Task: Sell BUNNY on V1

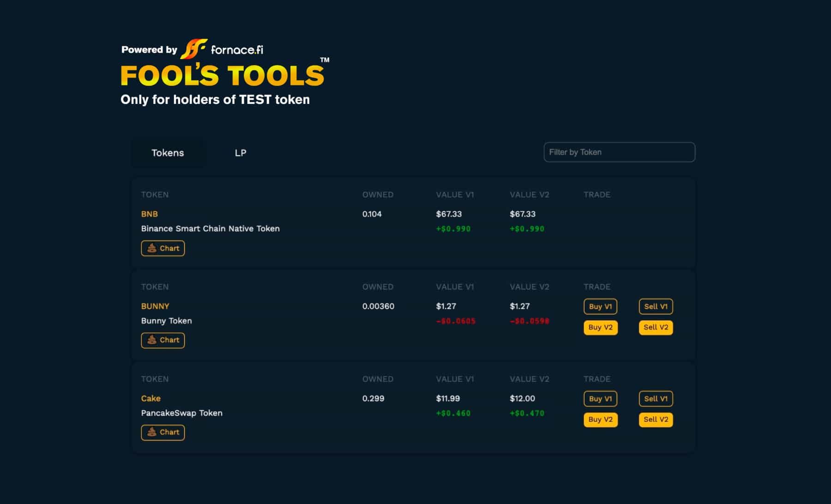Action: pyautogui.click(x=656, y=306)
